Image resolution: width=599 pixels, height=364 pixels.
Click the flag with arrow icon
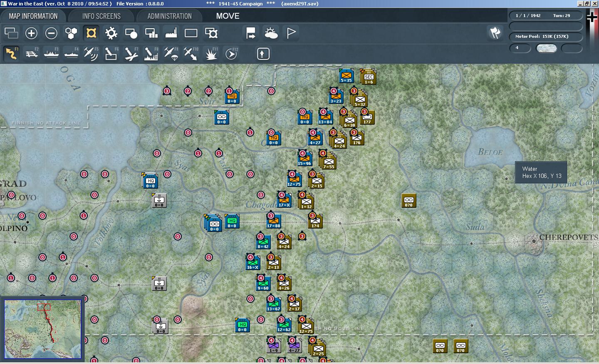pos(251,33)
